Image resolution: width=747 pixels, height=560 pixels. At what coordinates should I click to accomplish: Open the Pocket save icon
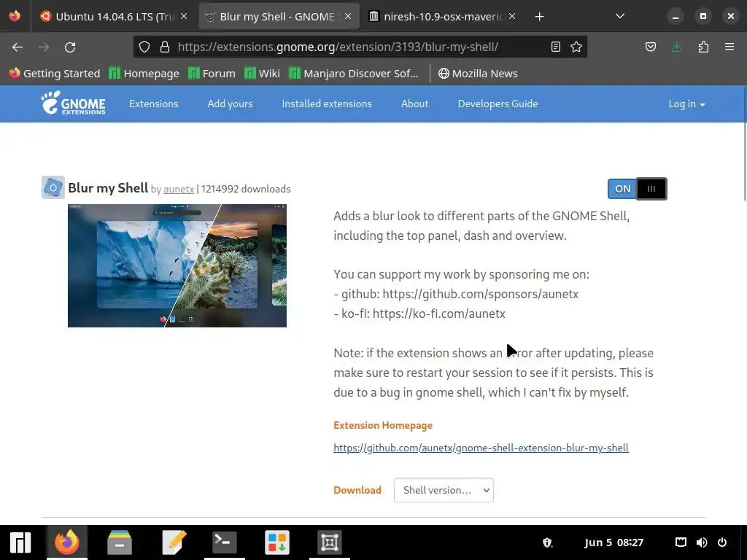pyautogui.click(x=651, y=47)
